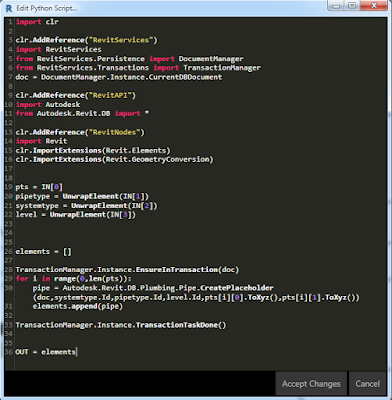Click line number 36 in gutter

(9, 352)
